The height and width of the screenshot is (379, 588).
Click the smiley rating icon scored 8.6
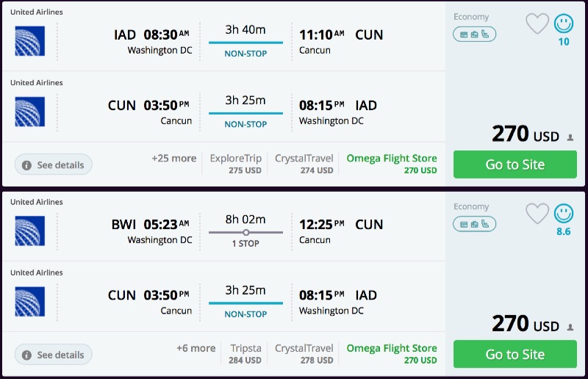[564, 214]
